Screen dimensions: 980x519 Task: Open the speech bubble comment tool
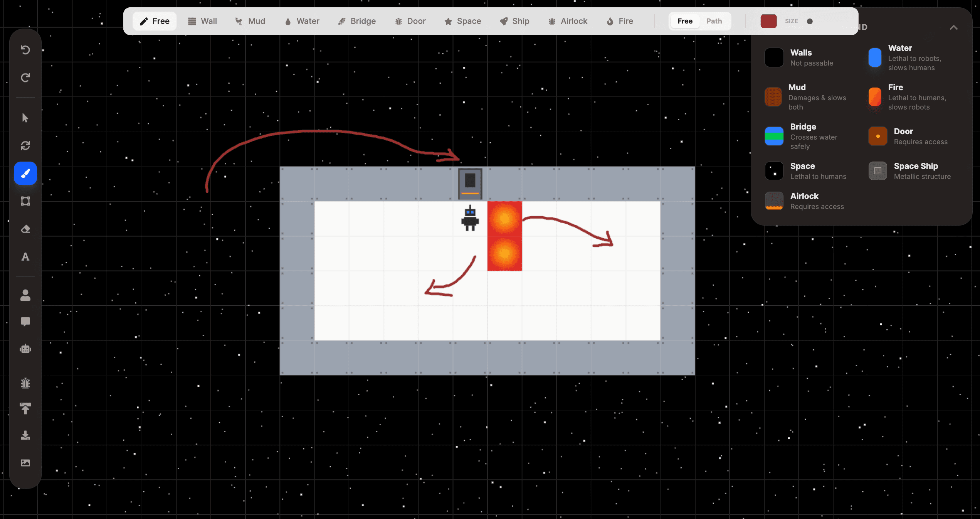25,322
